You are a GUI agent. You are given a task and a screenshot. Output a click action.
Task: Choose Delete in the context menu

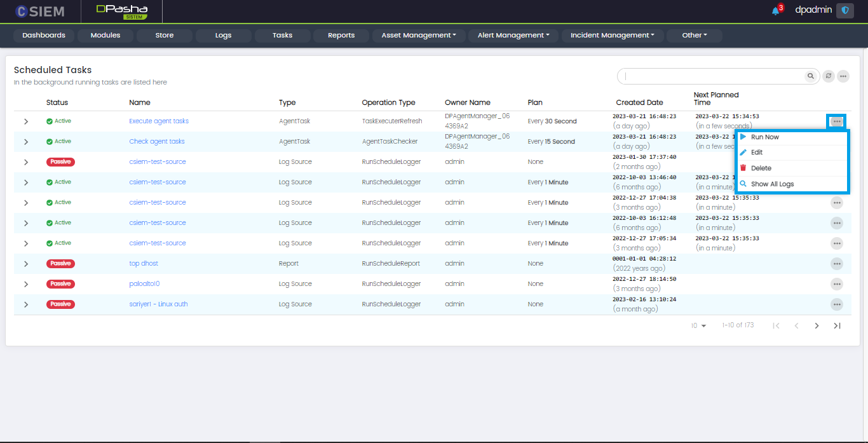(x=761, y=168)
